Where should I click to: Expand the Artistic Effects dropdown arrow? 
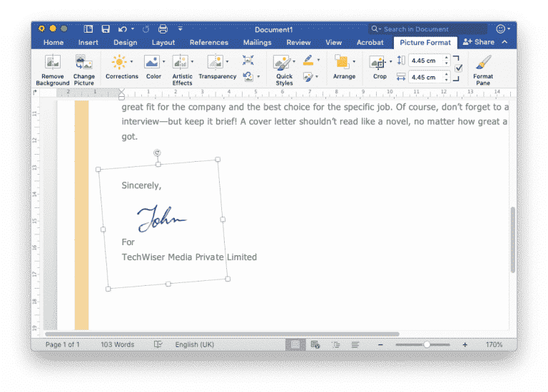click(192, 62)
